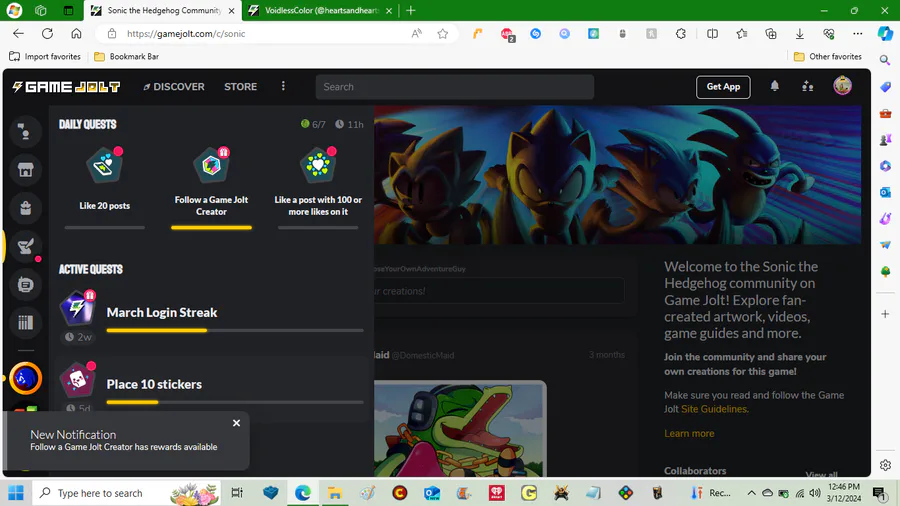Click Import favorites
900x506 pixels.
click(x=45, y=56)
